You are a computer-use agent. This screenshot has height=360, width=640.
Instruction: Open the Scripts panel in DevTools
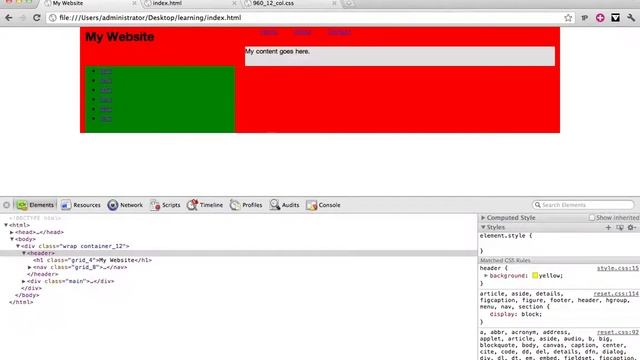click(165, 205)
